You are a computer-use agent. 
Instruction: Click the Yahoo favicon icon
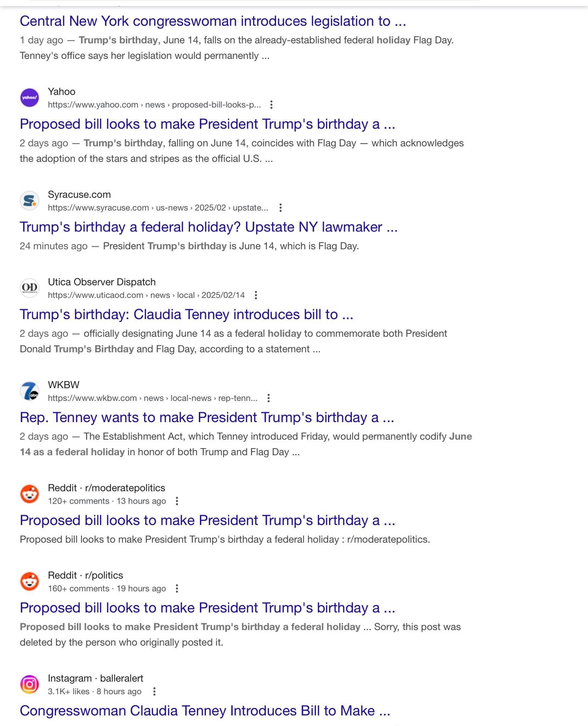29,98
